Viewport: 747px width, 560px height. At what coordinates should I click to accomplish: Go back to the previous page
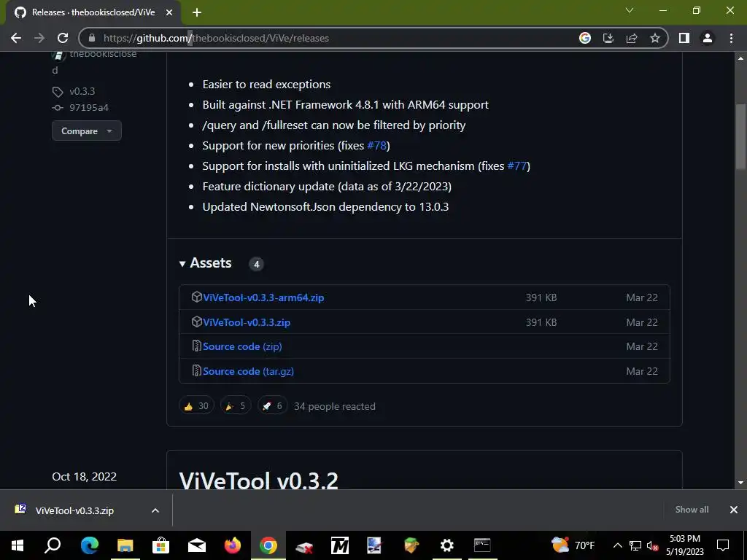[x=16, y=38]
